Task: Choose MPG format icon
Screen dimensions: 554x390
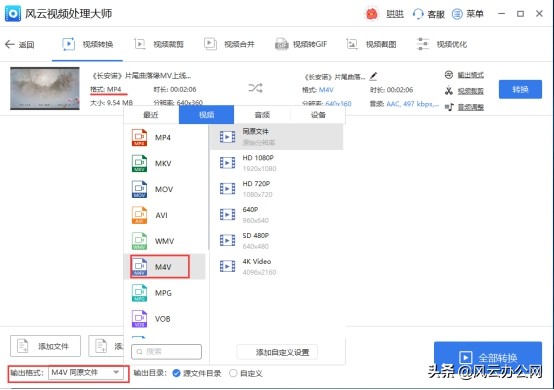Action: coord(139,293)
